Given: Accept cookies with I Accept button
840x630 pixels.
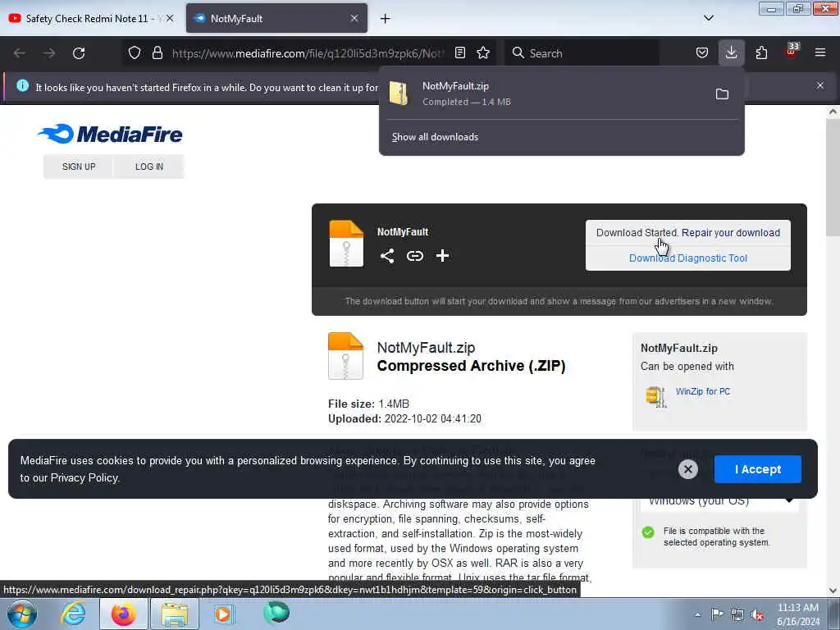Looking at the screenshot, I should 757,469.
